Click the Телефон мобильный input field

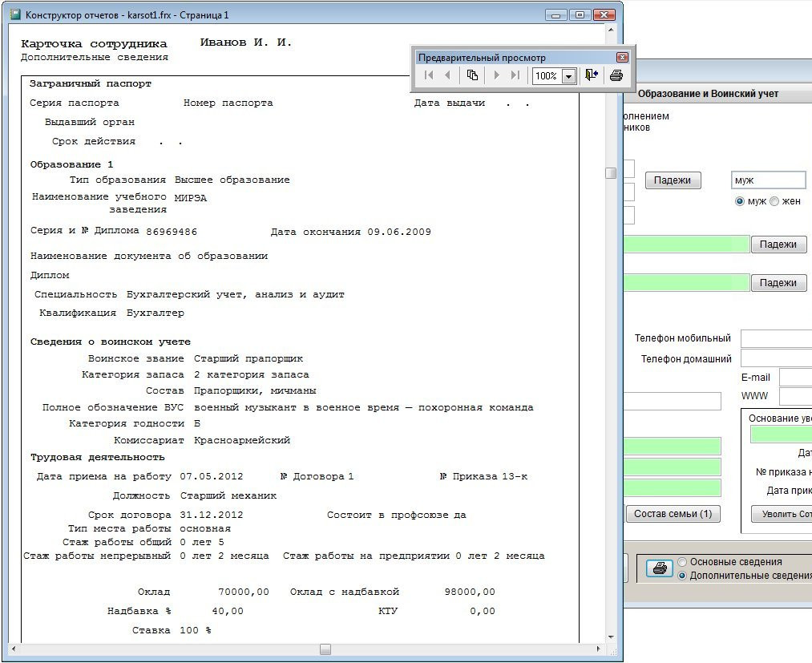(775, 338)
